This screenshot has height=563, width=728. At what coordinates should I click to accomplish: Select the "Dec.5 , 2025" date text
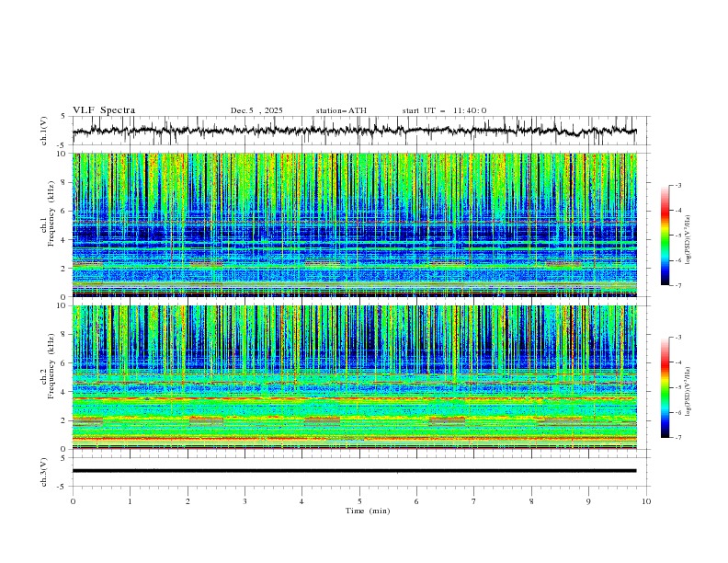(x=256, y=110)
